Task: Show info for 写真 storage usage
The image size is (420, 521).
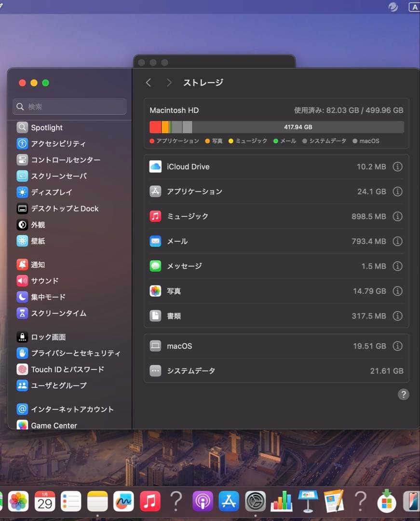Action: [398, 291]
